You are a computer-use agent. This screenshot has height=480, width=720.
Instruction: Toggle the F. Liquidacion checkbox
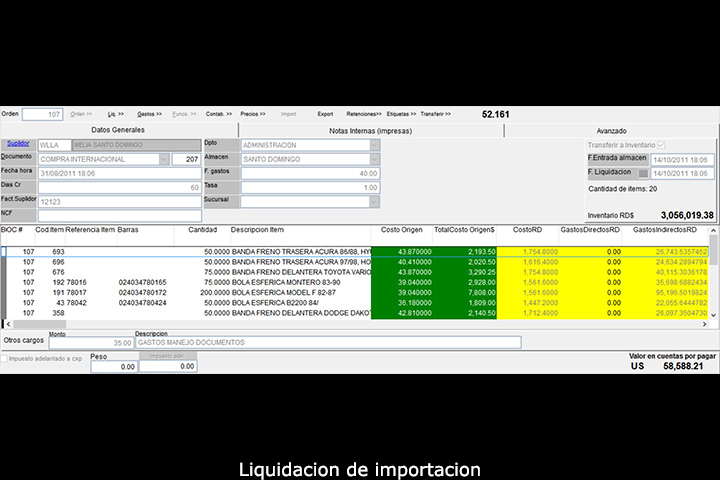(x=643, y=173)
